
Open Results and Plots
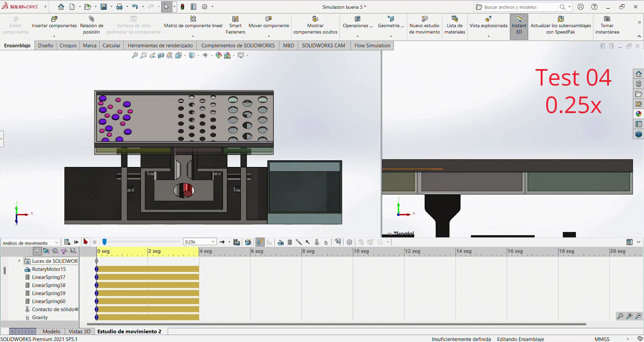click(338, 242)
